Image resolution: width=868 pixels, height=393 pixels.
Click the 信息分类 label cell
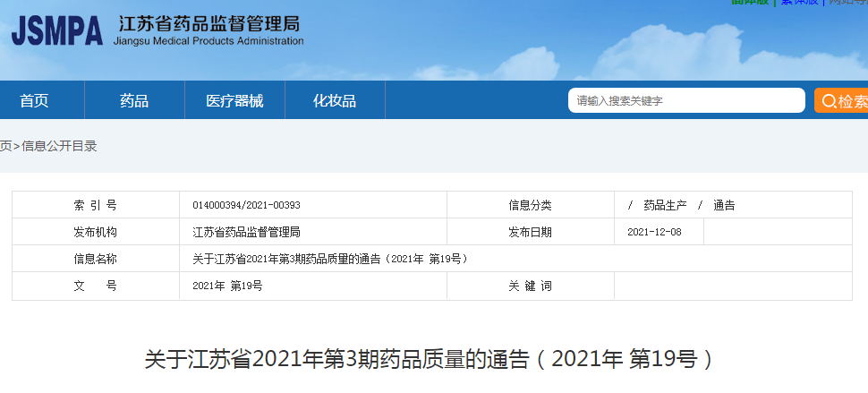pyautogui.click(x=531, y=205)
